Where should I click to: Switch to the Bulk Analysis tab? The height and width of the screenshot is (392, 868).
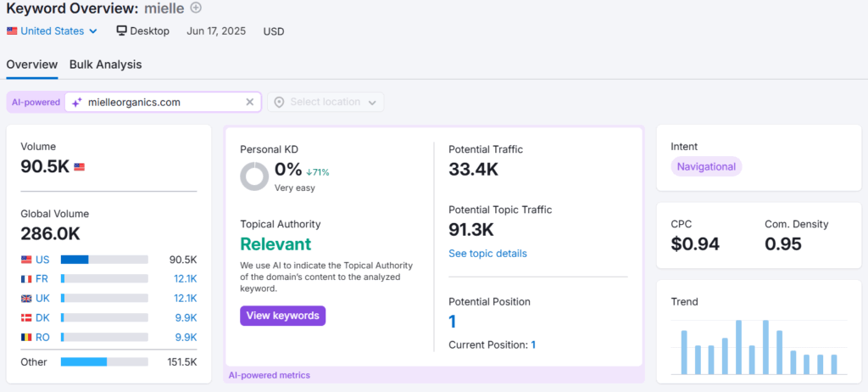click(106, 64)
